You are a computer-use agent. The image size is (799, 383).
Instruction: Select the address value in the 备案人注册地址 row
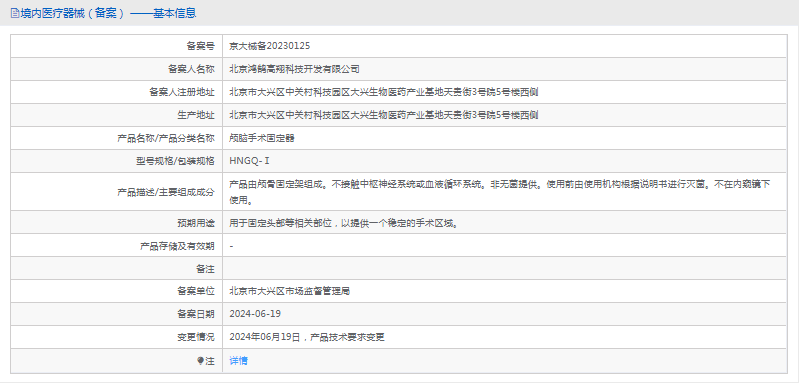click(384, 92)
